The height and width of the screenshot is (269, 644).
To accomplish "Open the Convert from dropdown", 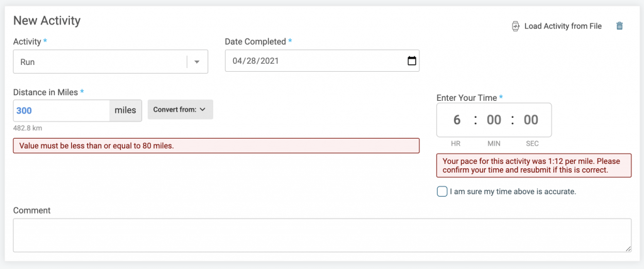I will pos(180,110).
